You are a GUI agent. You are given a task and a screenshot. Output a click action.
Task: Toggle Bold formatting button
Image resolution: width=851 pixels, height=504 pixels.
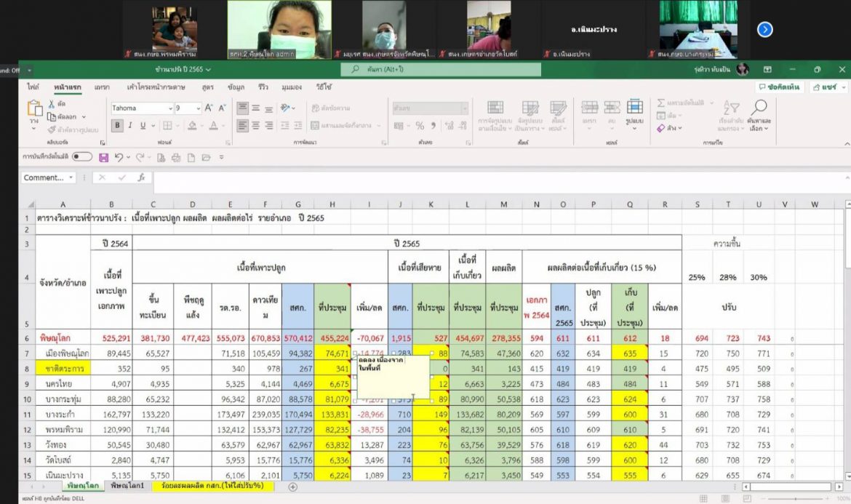coord(117,125)
